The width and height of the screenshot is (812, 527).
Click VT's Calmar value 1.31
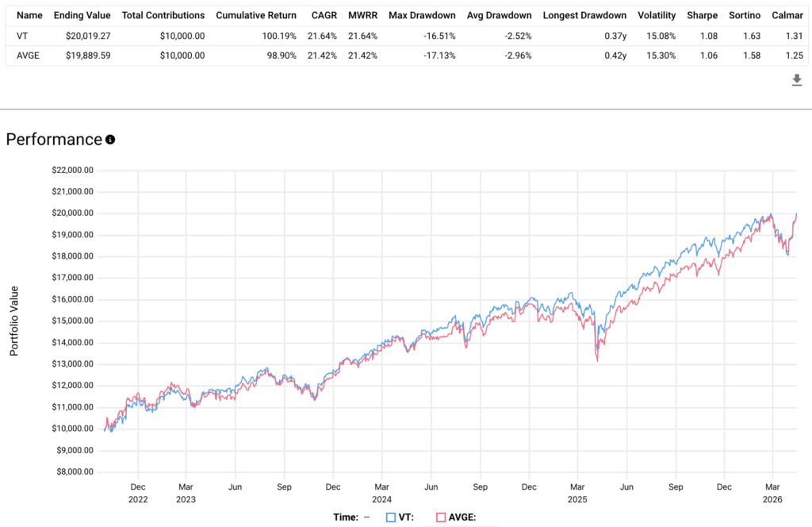[x=795, y=37]
